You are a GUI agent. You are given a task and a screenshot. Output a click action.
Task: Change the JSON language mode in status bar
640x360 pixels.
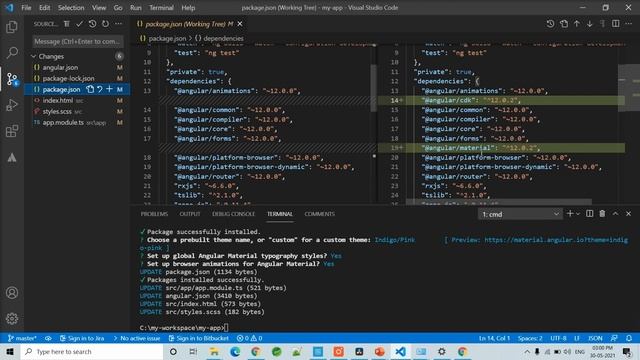coord(595,338)
